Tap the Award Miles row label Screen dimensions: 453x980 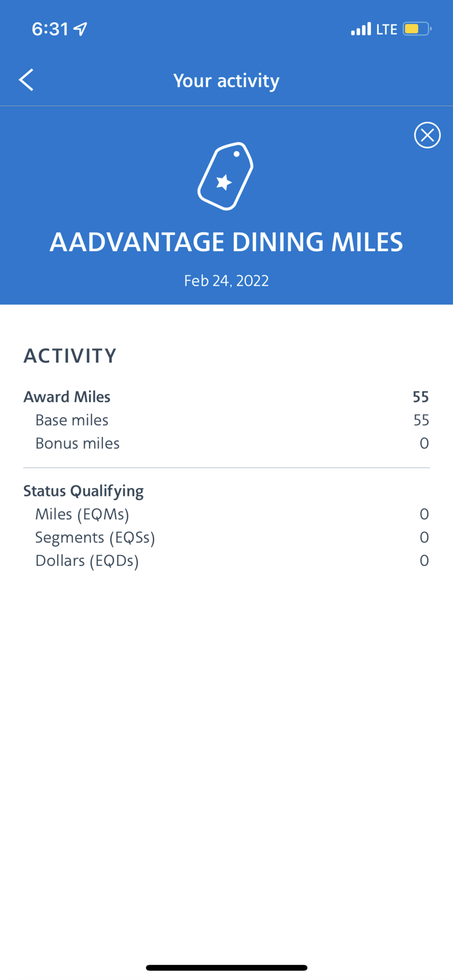pyautogui.click(x=67, y=396)
